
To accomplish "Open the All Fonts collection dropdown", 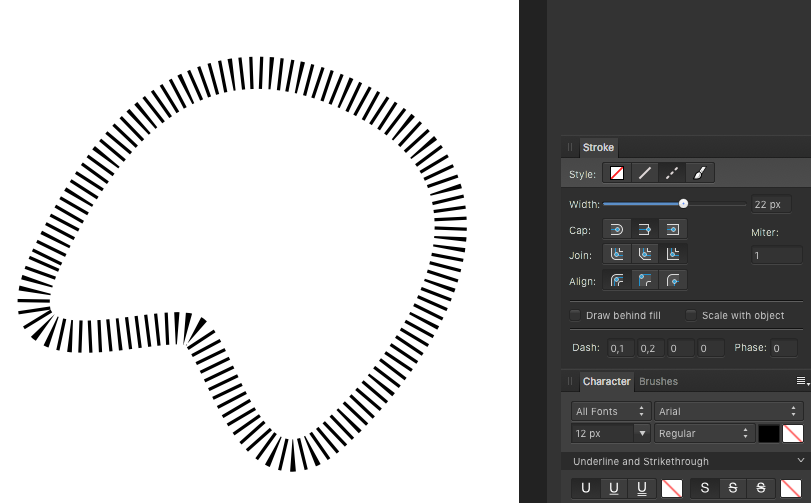I will coord(611,411).
